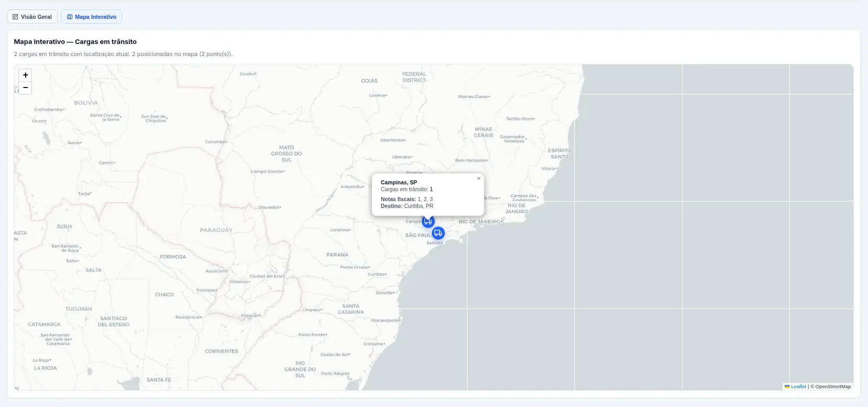Click the Notas fiscais line in popup
This screenshot has width=868, height=407.
[x=407, y=199]
